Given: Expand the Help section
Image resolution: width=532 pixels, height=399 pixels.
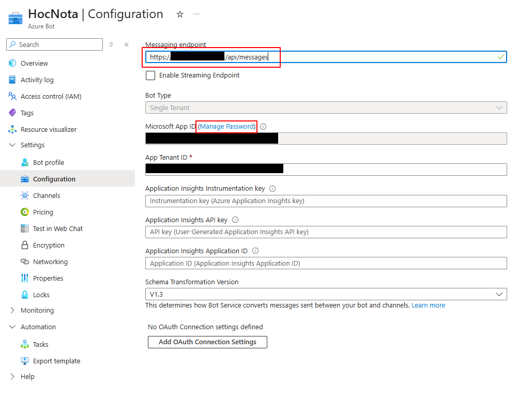Looking at the screenshot, I should click(12, 377).
